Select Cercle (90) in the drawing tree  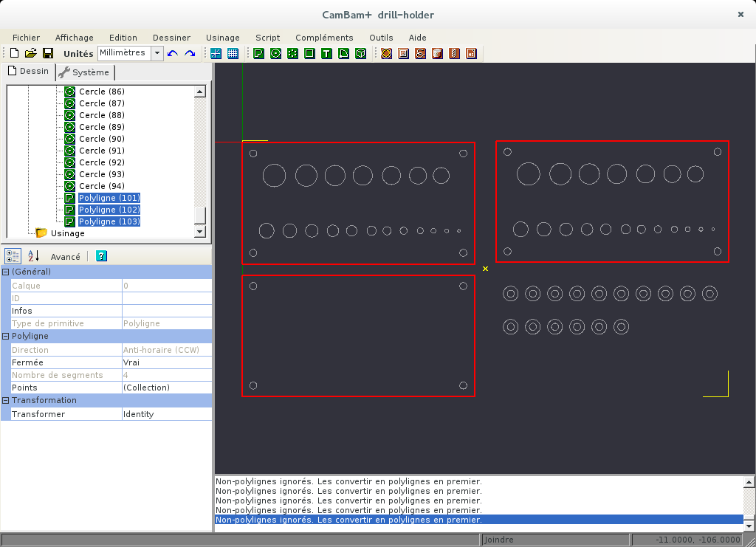92,139
